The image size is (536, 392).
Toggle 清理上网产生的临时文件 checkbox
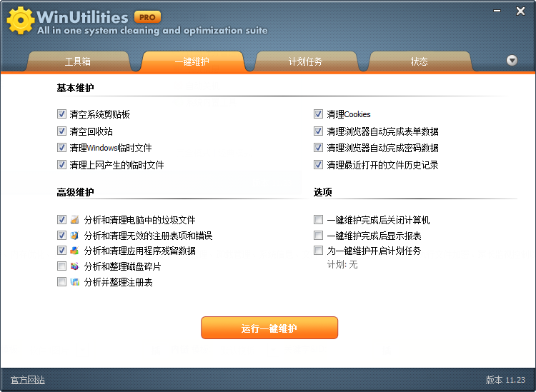click(61, 165)
